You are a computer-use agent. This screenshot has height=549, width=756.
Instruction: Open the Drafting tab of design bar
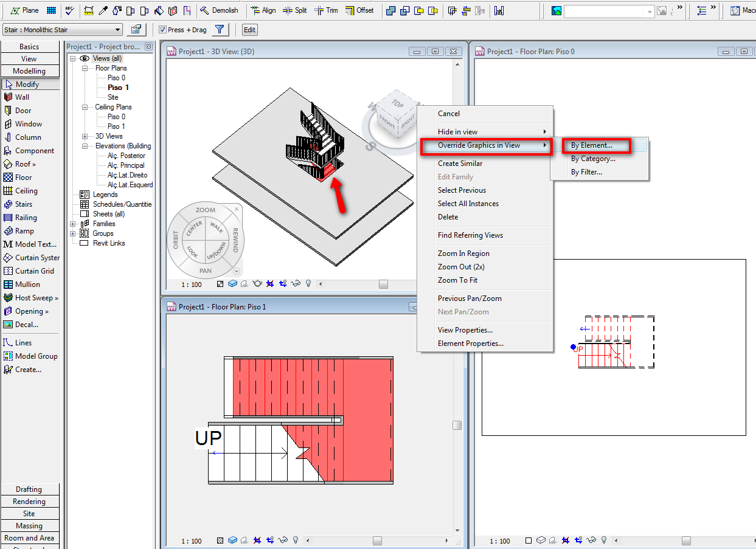pos(29,489)
